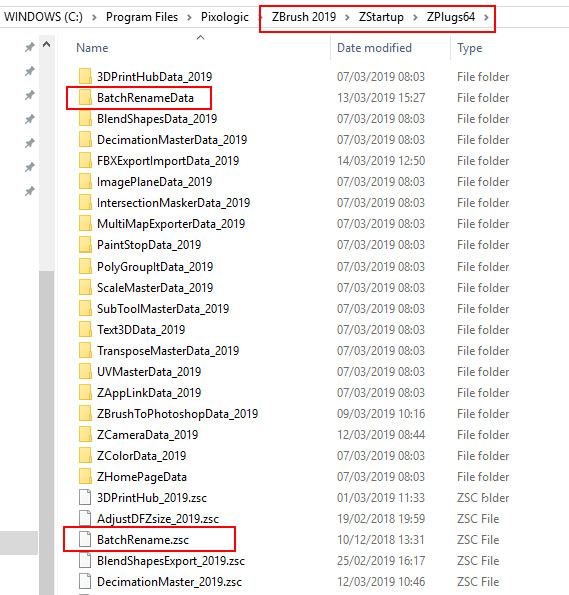Select the FBXExportImportData_2019 folder name
The height and width of the screenshot is (595, 569).
(168, 161)
